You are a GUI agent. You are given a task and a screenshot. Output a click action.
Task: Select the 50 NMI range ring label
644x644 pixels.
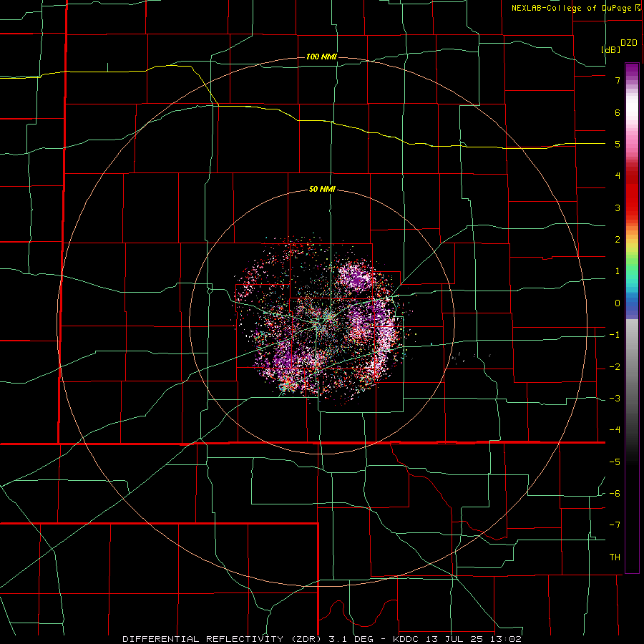(322, 190)
